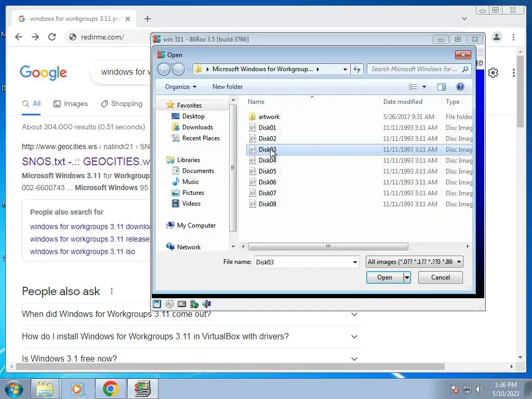This screenshot has width=532, height=399.
Task: Open Pictures library in sidebar
Action: (x=193, y=192)
